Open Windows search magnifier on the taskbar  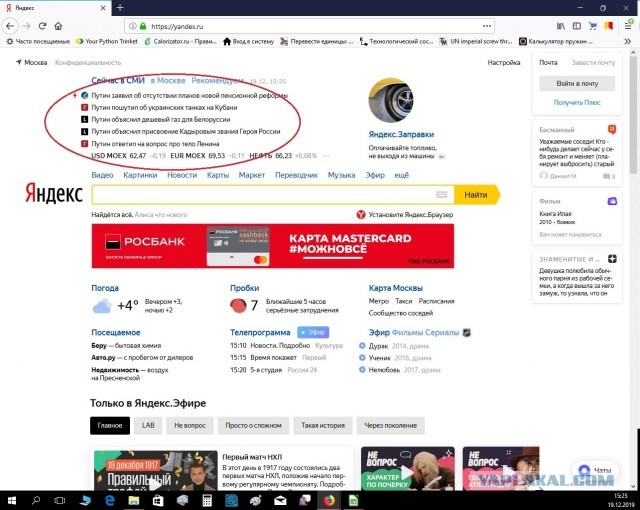[36, 500]
